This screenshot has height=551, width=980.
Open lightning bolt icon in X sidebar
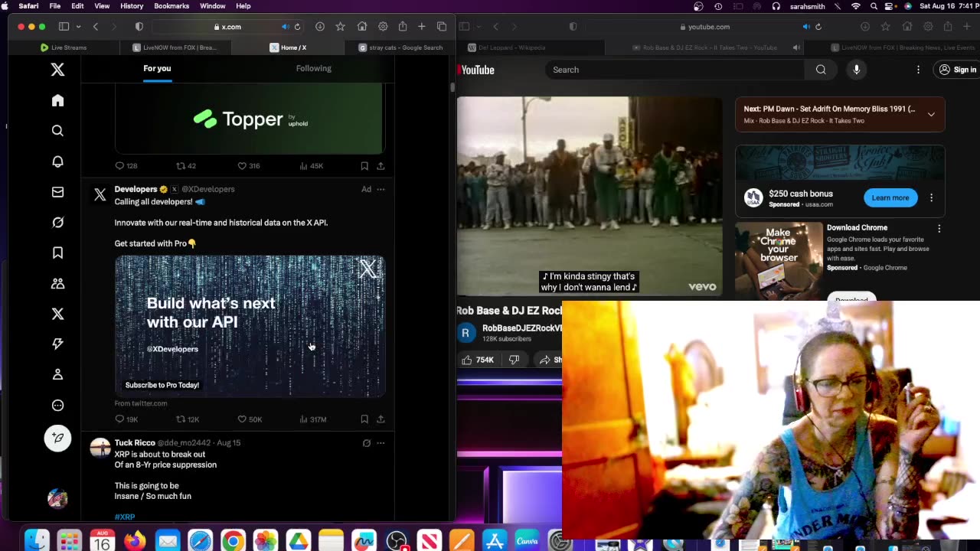pos(57,344)
